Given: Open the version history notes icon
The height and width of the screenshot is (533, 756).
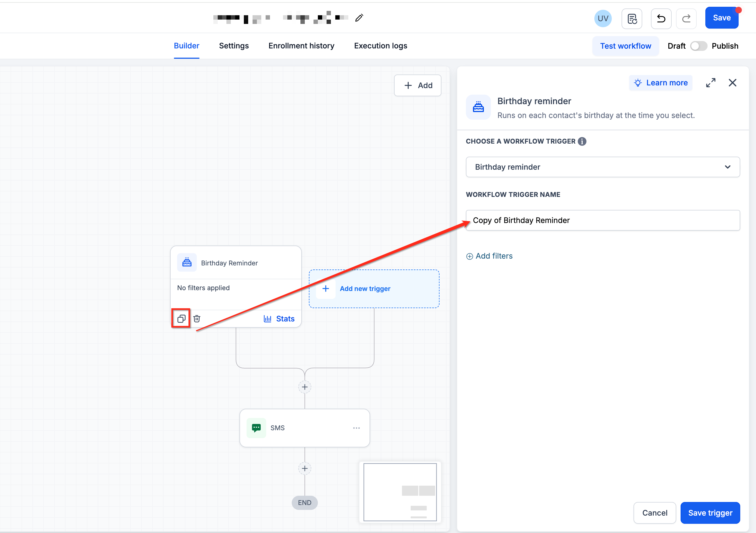Looking at the screenshot, I should coord(632,19).
